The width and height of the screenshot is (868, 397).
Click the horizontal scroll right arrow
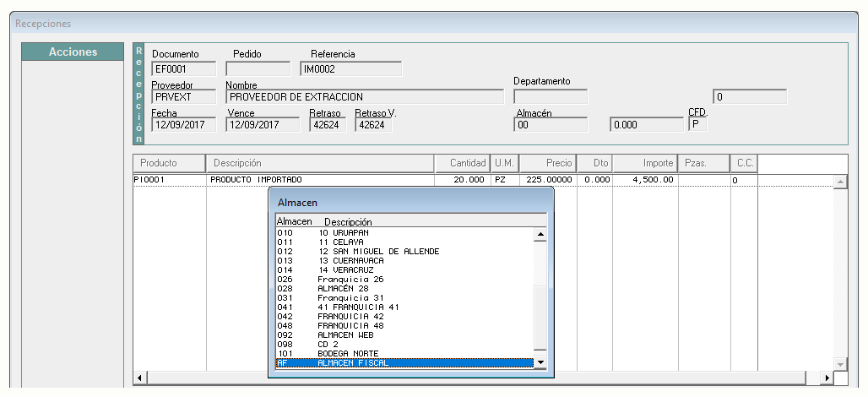click(827, 378)
